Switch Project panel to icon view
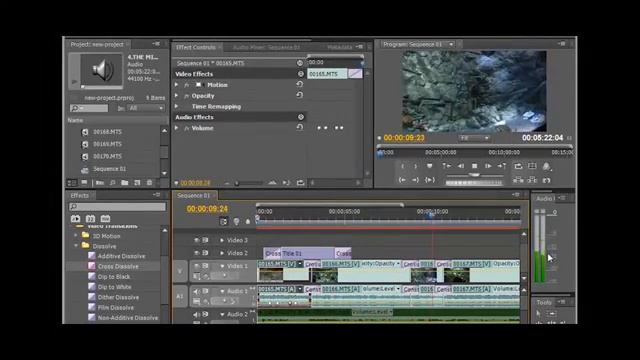Image resolution: width=640 pixels, height=360 pixels. [84, 183]
